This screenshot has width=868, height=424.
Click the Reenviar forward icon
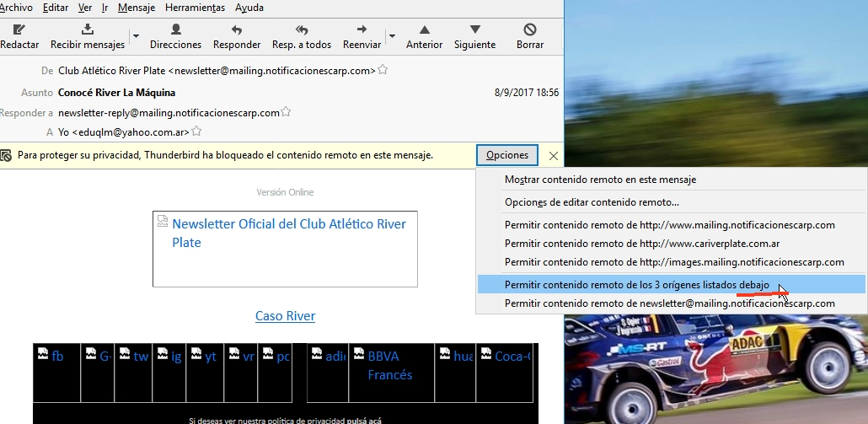tap(362, 30)
